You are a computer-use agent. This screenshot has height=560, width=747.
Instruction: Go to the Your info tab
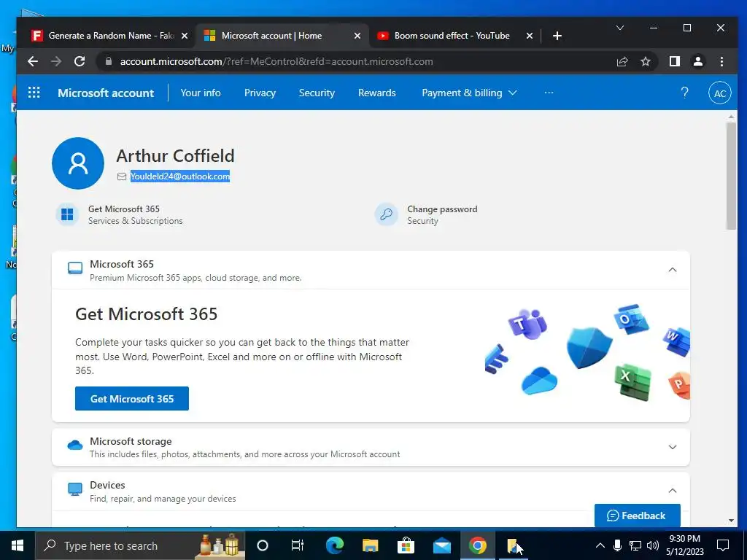point(201,93)
